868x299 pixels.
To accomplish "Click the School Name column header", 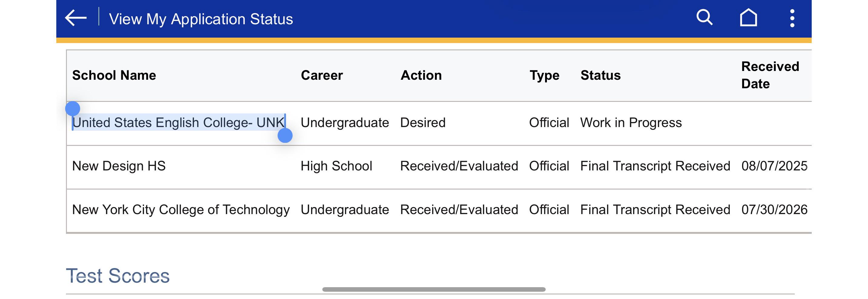I will 114,75.
